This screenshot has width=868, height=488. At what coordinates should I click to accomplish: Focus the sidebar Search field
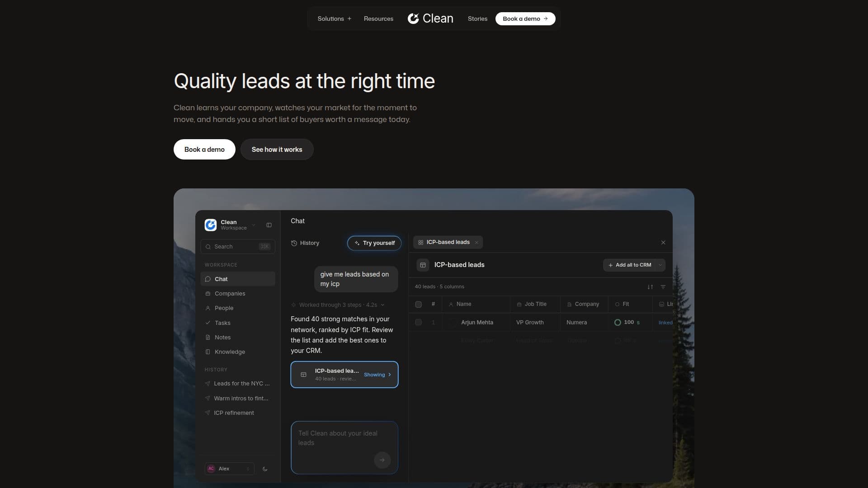[238, 247]
